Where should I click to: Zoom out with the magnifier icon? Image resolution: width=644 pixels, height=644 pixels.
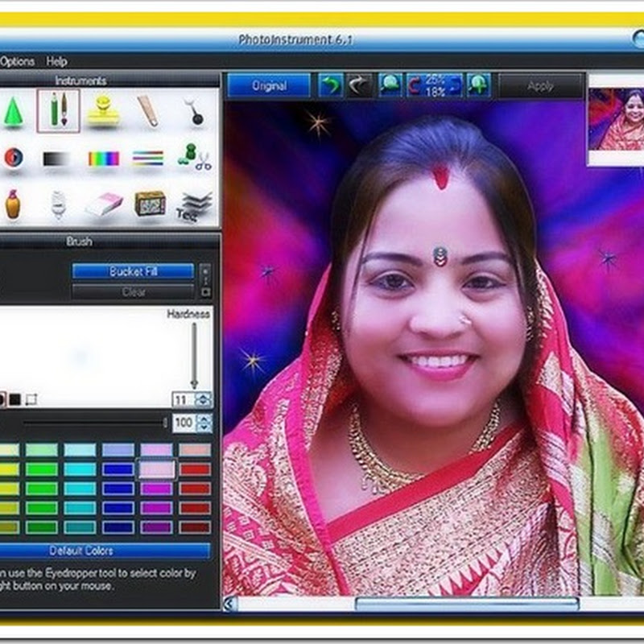click(x=390, y=85)
